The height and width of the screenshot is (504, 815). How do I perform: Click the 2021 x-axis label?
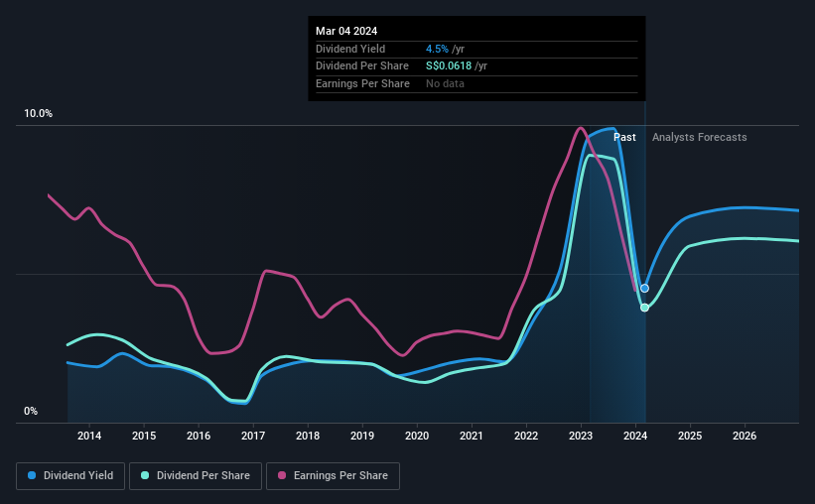tap(472, 436)
